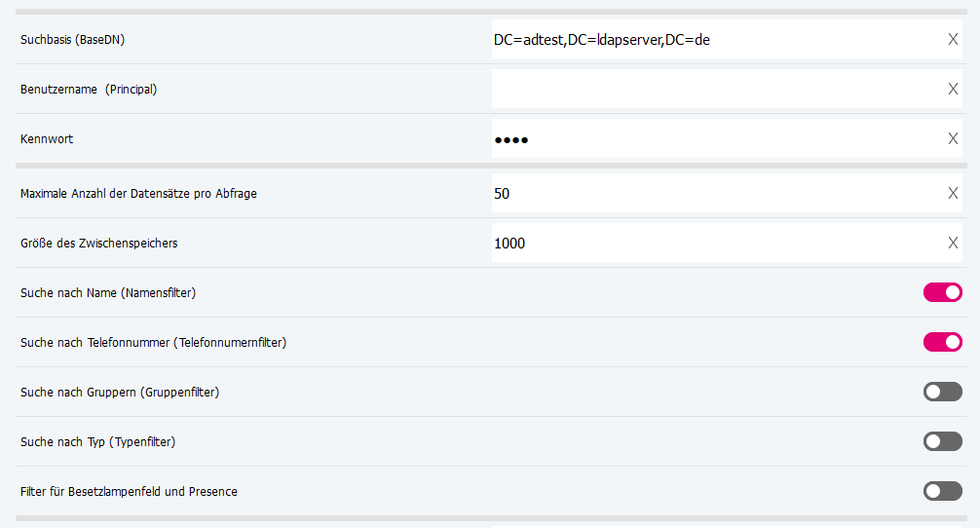This screenshot has height=528, width=980.
Task: Clear the Größe des Zwischenspeichers value
Action: [953, 243]
